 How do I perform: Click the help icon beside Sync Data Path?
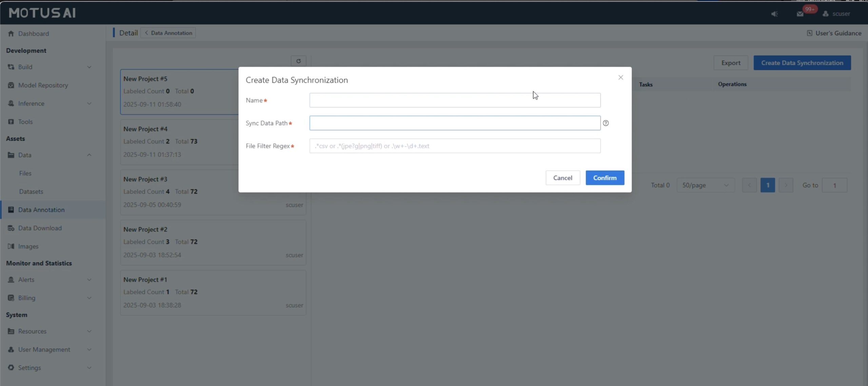coord(606,123)
